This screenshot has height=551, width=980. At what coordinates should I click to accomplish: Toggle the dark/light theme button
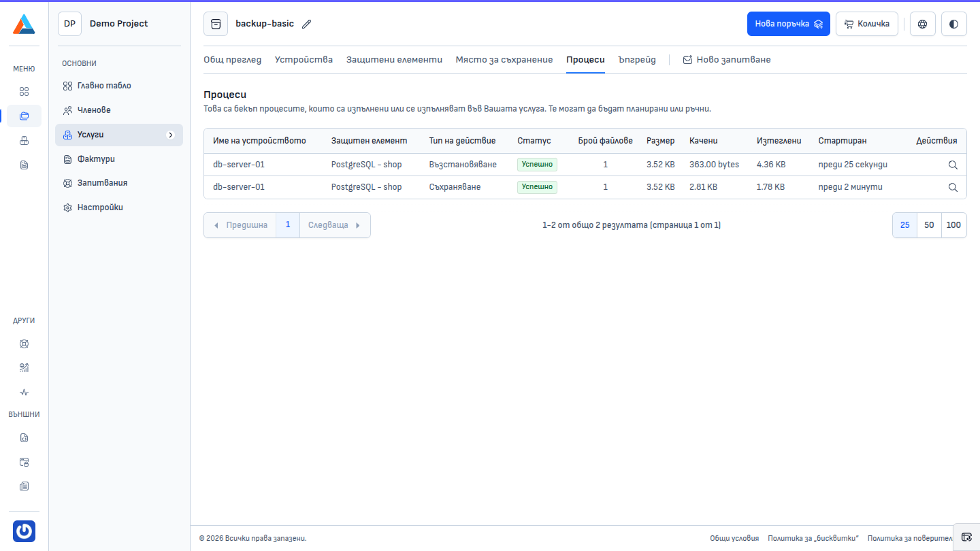pos(954,24)
